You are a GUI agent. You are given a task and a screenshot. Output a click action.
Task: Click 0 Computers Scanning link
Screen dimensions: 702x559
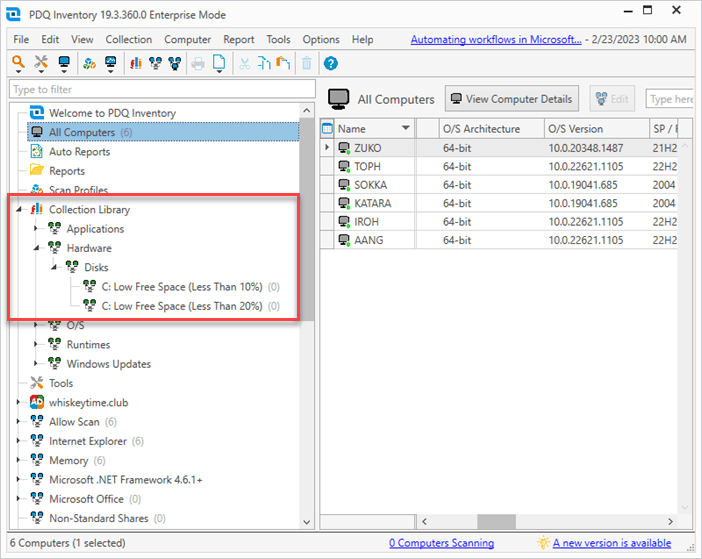pyautogui.click(x=441, y=543)
